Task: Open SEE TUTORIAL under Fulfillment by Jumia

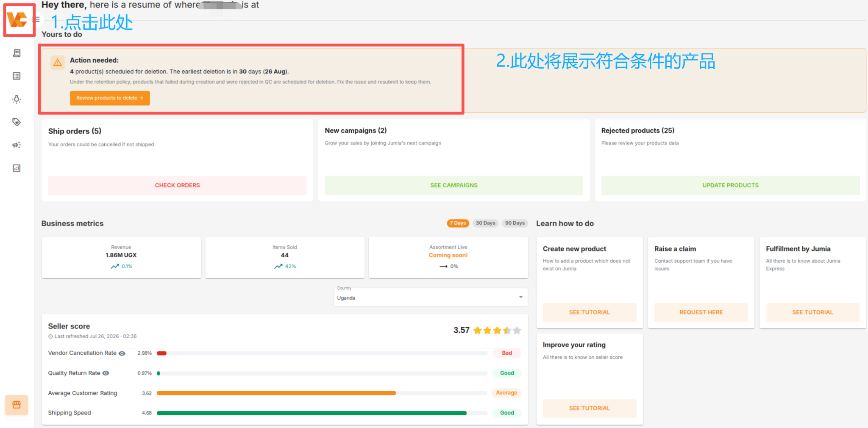Action: [x=812, y=312]
